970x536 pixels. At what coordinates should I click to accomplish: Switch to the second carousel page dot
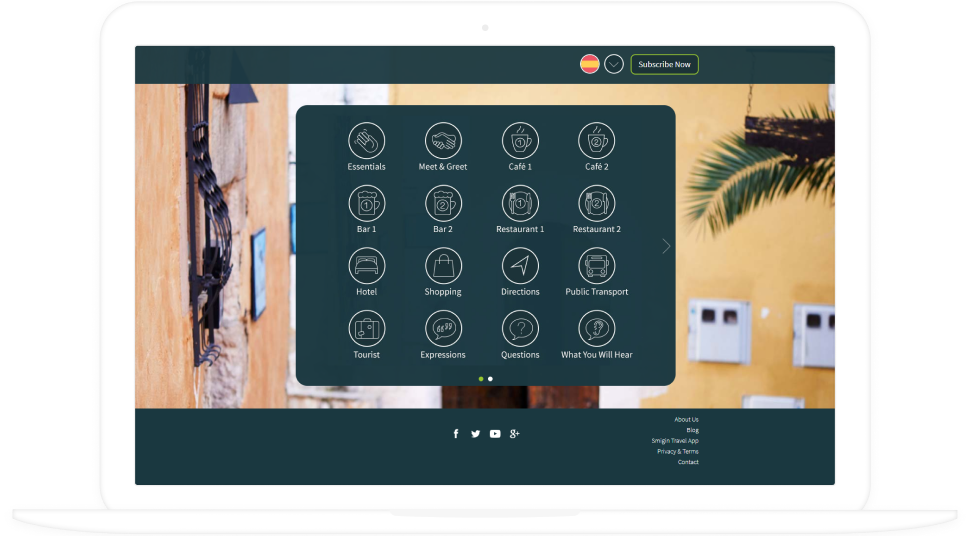[491, 379]
